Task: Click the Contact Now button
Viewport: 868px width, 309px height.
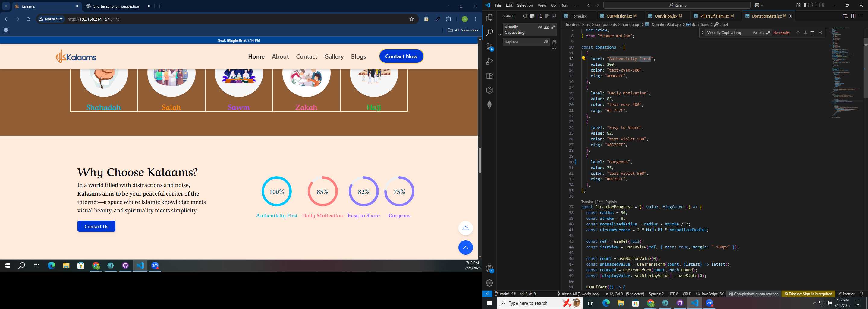Action: 401,56
